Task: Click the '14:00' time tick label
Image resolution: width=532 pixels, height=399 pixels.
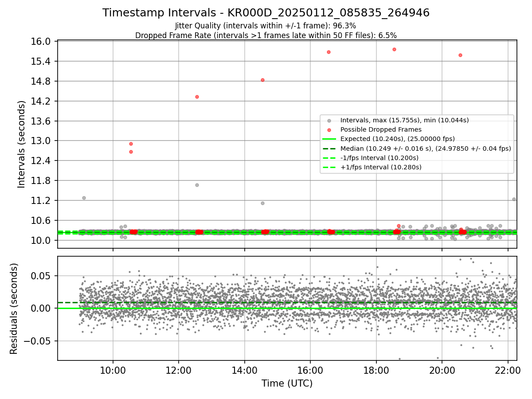Action: [x=245, y=370]
